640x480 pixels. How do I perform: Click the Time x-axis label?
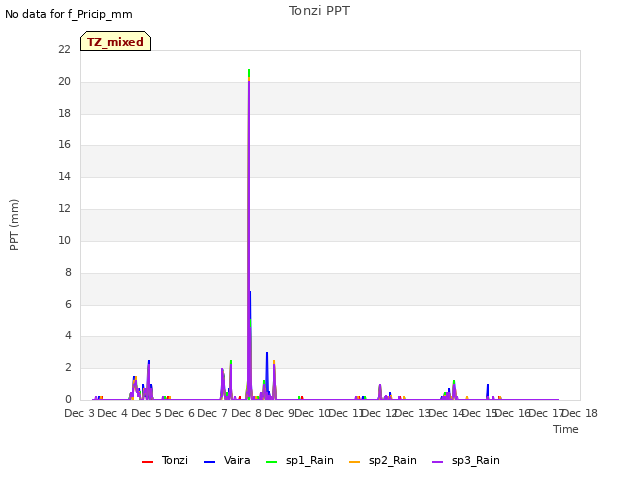pos(566,429)
